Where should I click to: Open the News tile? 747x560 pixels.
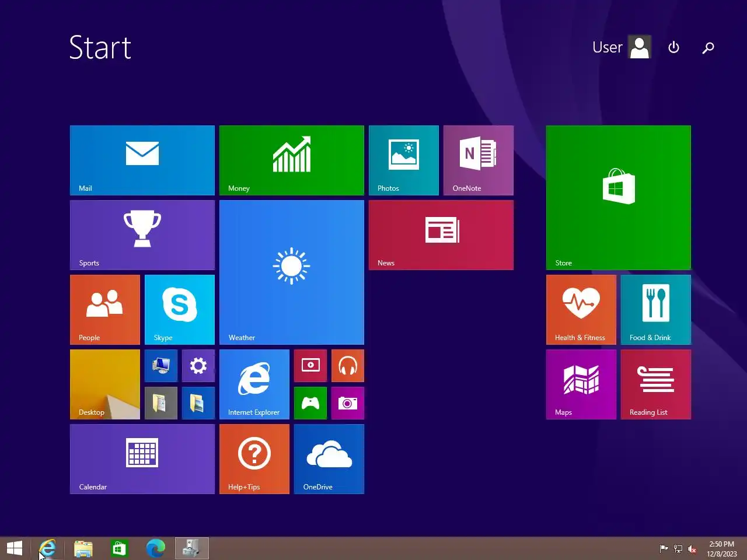pyautogui.click(x=441, y=235)
